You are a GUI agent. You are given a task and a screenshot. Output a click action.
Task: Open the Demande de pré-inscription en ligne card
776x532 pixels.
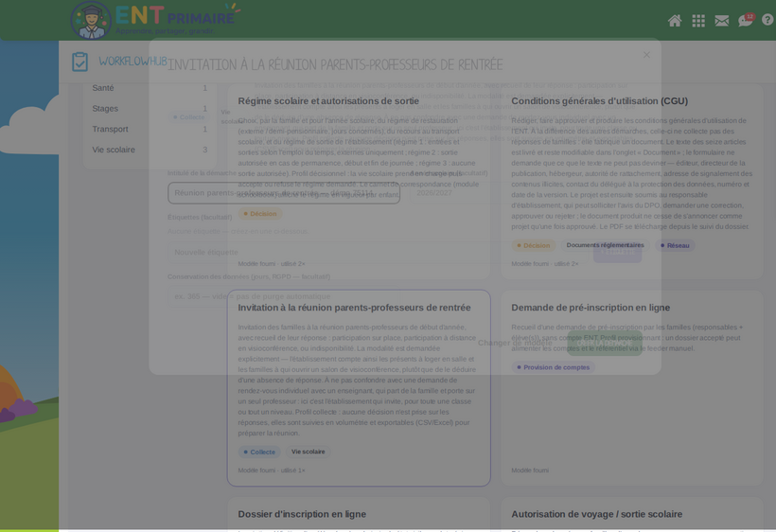(632, 388)
